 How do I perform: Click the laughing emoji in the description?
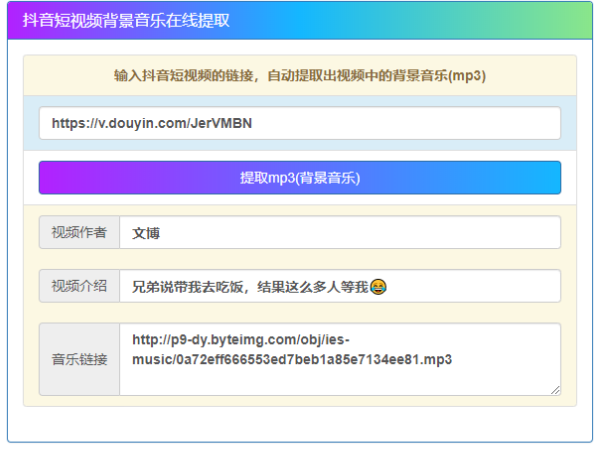click(378, 287)
